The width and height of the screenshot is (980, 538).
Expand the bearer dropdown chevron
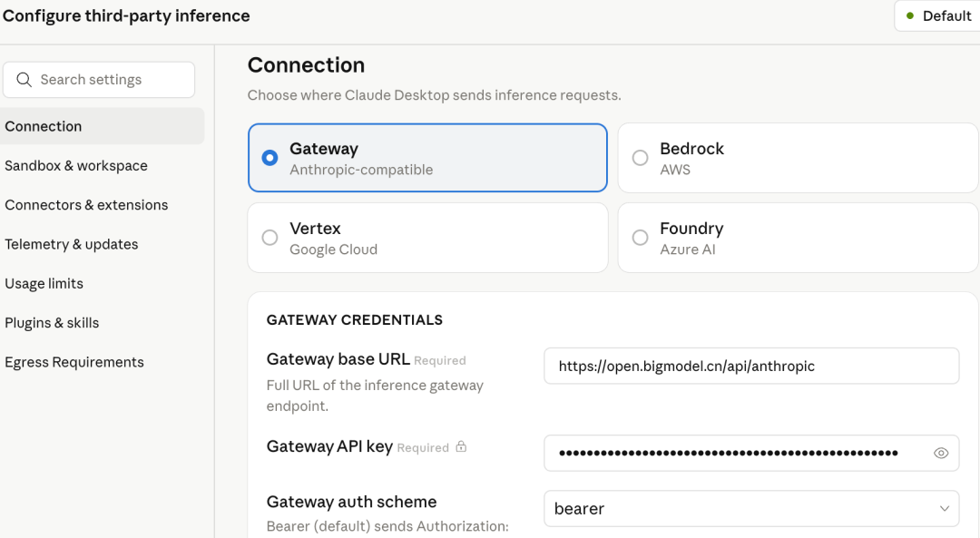pos(945,509)
